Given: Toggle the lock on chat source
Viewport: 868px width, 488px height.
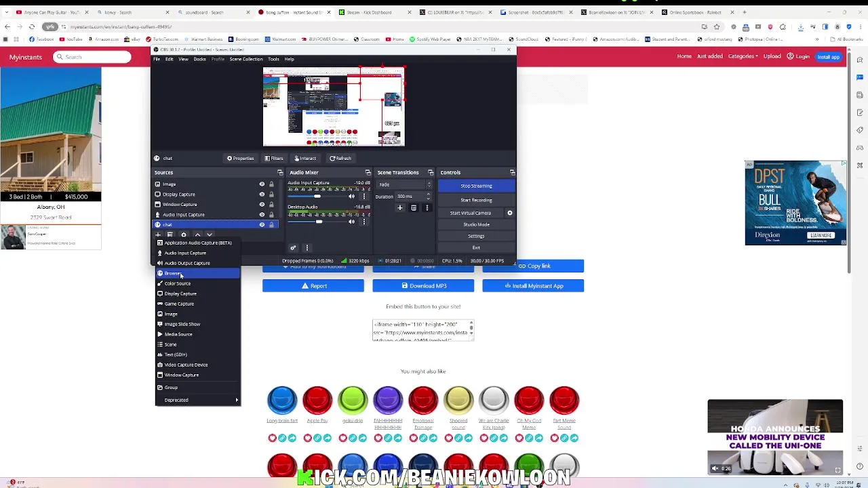Looking at the screenshot, I should pyautogui.click(x=271, y=225).
